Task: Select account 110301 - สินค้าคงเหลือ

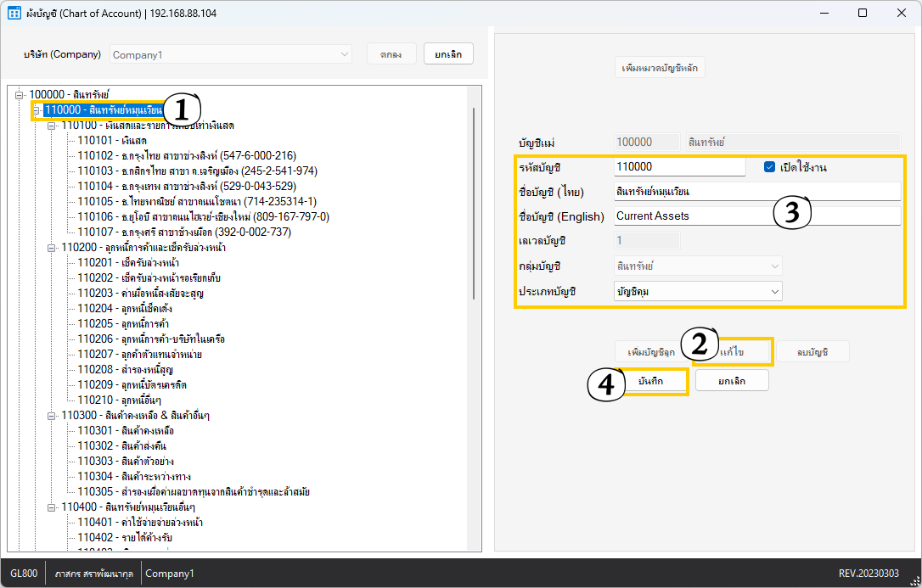Action: 126,431
